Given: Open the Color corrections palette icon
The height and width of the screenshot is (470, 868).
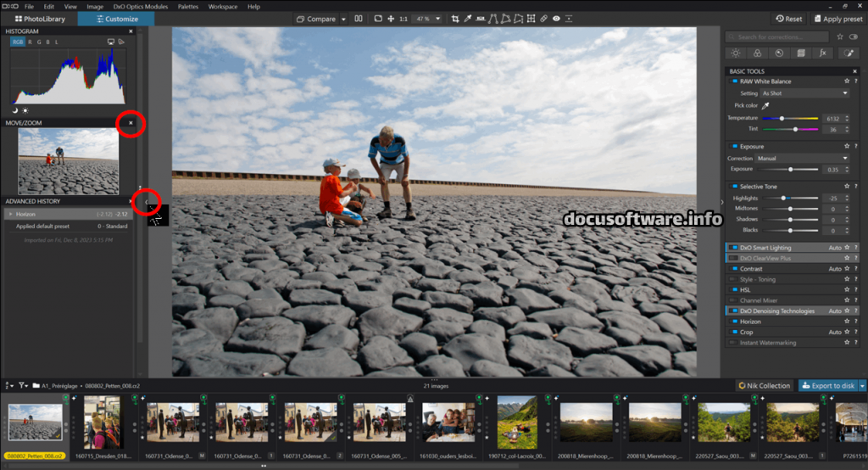Looking at the screenshot, I should [x=758, y=53].
